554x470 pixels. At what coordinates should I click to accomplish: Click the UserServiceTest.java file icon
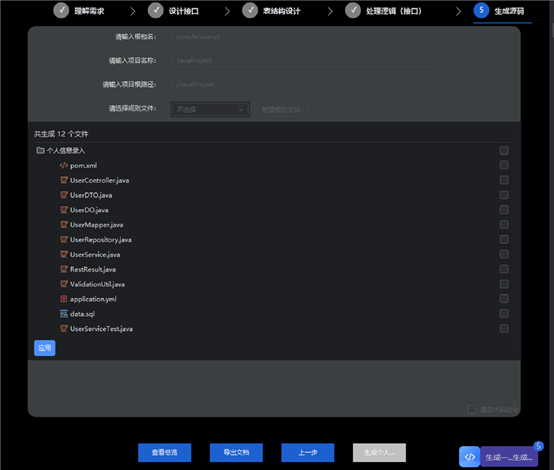[64, 329]
